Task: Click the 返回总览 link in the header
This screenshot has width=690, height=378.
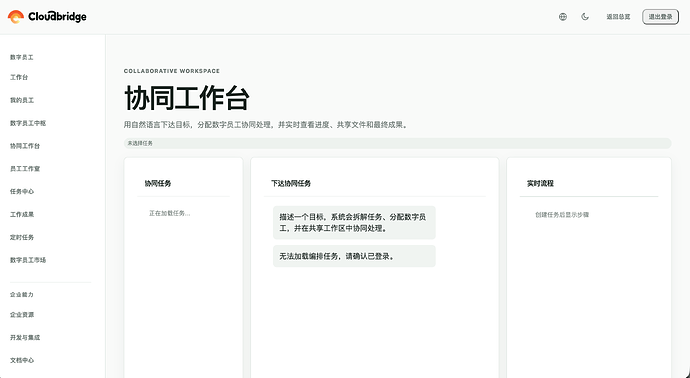Action: [x=618, y=17]
